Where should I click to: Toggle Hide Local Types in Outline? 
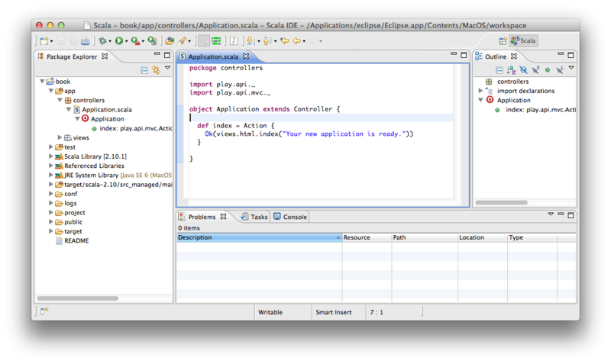point(560,70)
